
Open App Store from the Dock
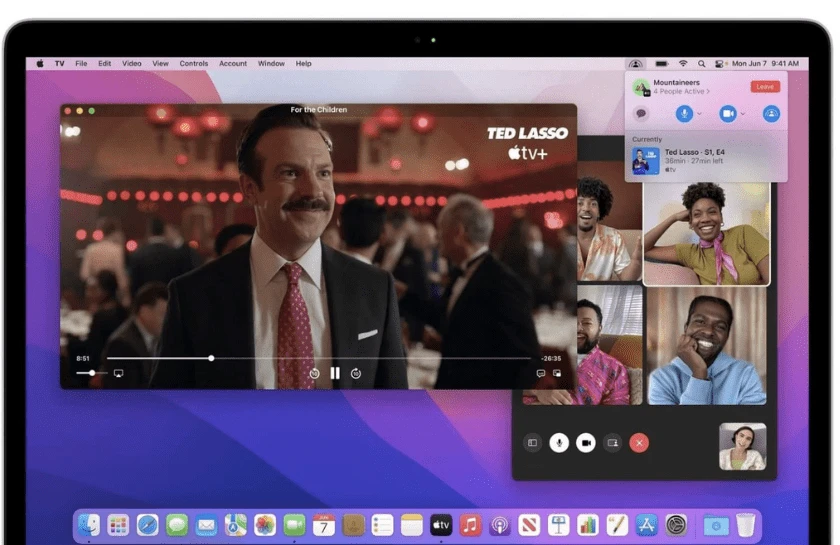pyautogui.click(x=647, y=525)
